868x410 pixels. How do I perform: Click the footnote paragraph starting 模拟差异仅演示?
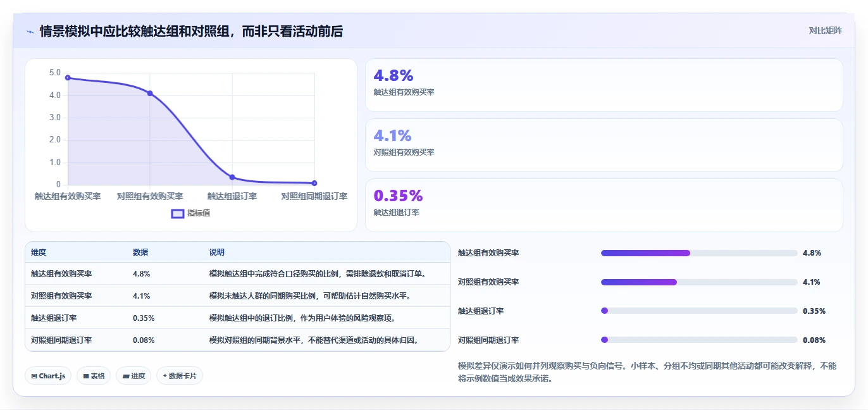tap(647, 373)
